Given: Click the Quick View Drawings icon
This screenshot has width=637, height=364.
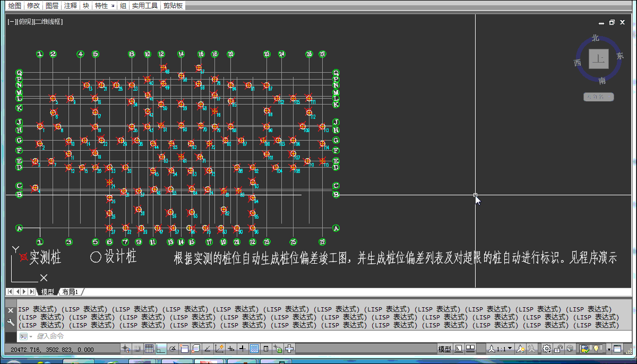Looking at the screenshot, I should (x=470, y=349).
